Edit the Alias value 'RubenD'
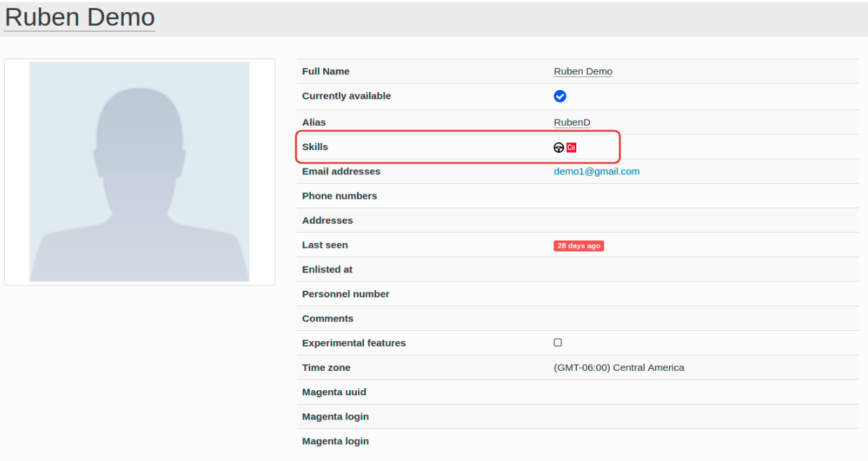The height and width of the screenshot is (461, 868). 571,122
